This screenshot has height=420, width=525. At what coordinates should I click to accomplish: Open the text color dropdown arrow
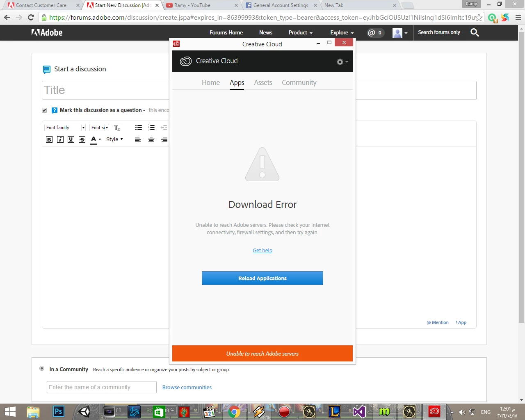tap(100, 139)
